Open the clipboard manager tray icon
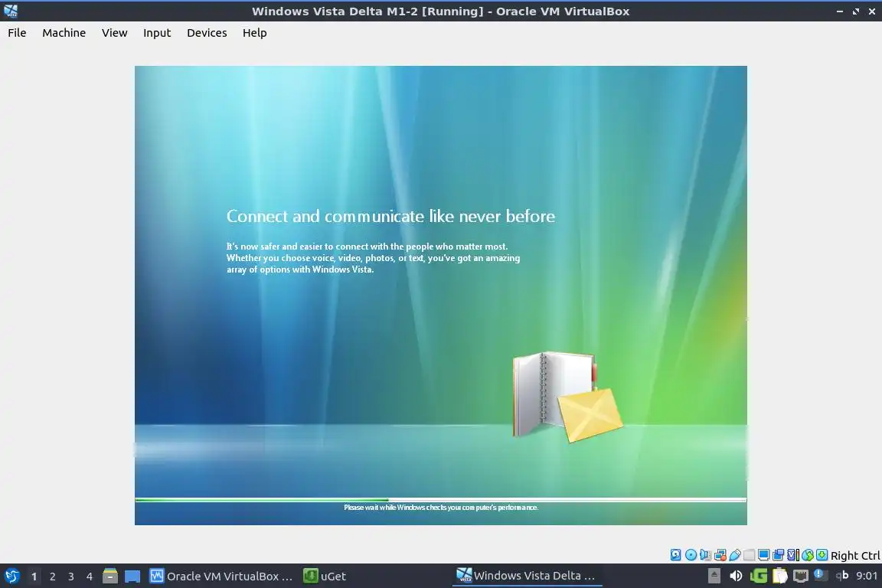The image size is (882, 588). [x=779, y=576]
